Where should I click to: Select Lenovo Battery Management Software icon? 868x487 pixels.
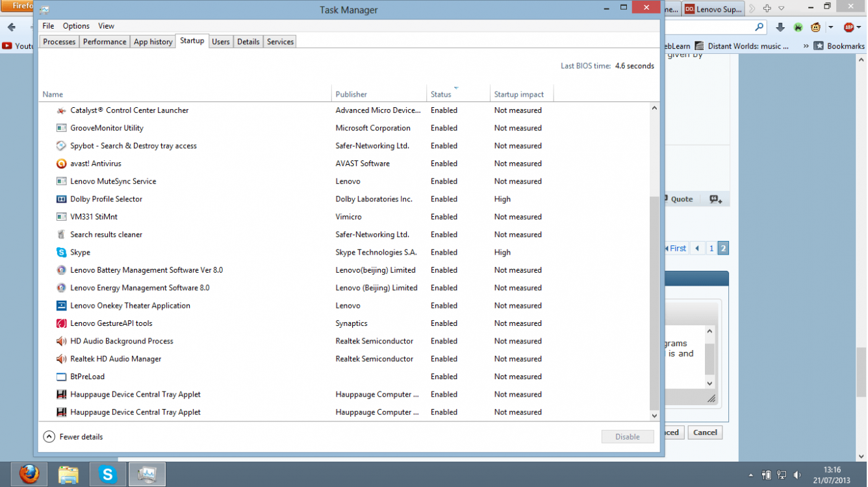(61, 270)
